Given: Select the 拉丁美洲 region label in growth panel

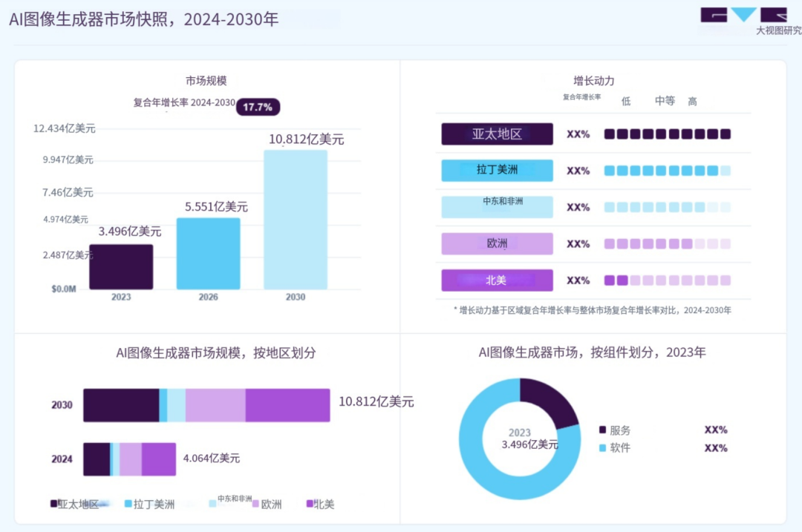Looking at the screenshot, I should point(497,170).
